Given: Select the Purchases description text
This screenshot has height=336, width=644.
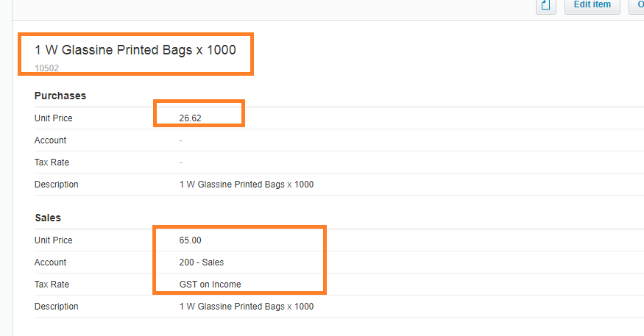Looking at the screenshot, I should click(x=247, y=185).
